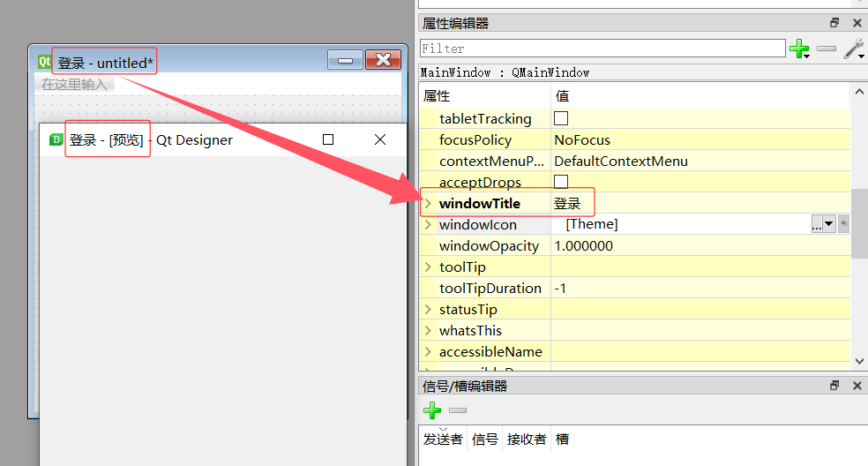Float the property editor panel
Screen dimensions: 868x466
coord(834,23)
